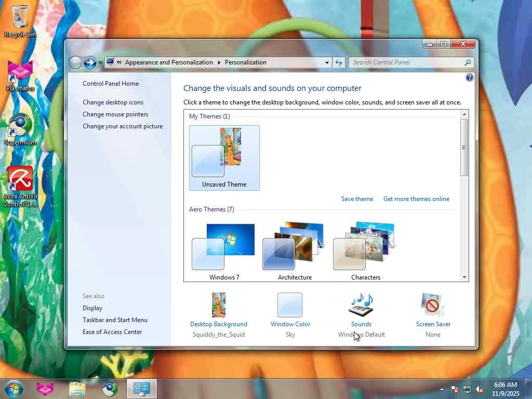This screenshot has width=532, height=399.
Task: Open the Supermium desktop shortcut
Action: point(20,129)
